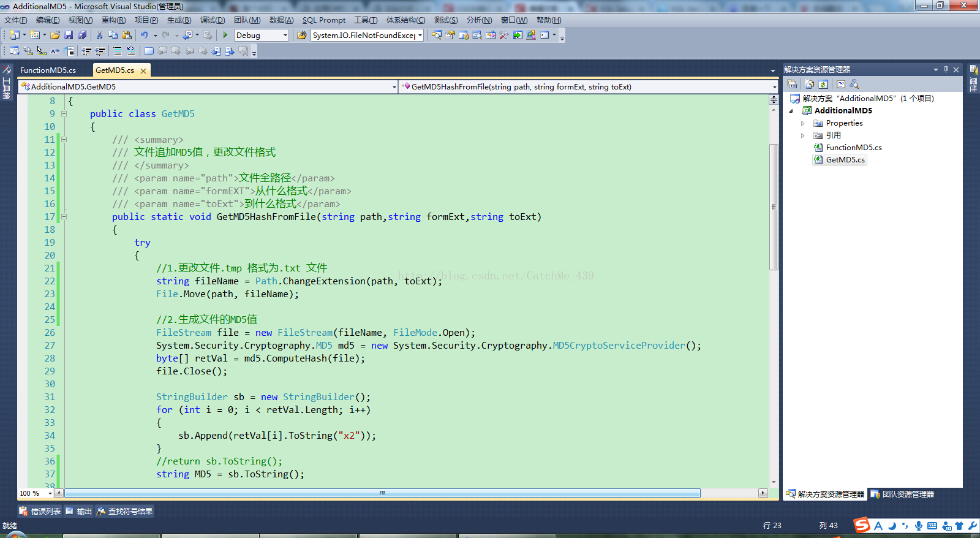Jump to next bookmark icon
This screenshot has height=538, width=980.
176,51
